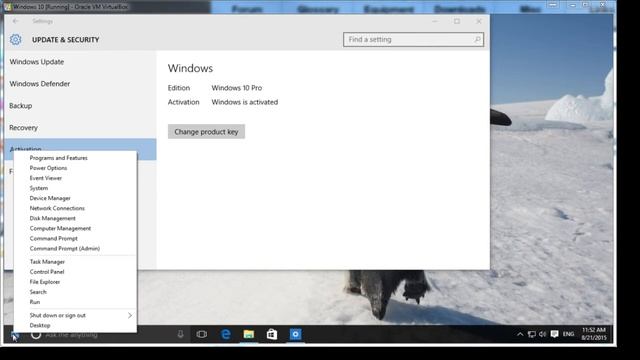Select Windows Update in the sidebar
The height and width of the screenshot is (360, 640).
coord(80,62)
